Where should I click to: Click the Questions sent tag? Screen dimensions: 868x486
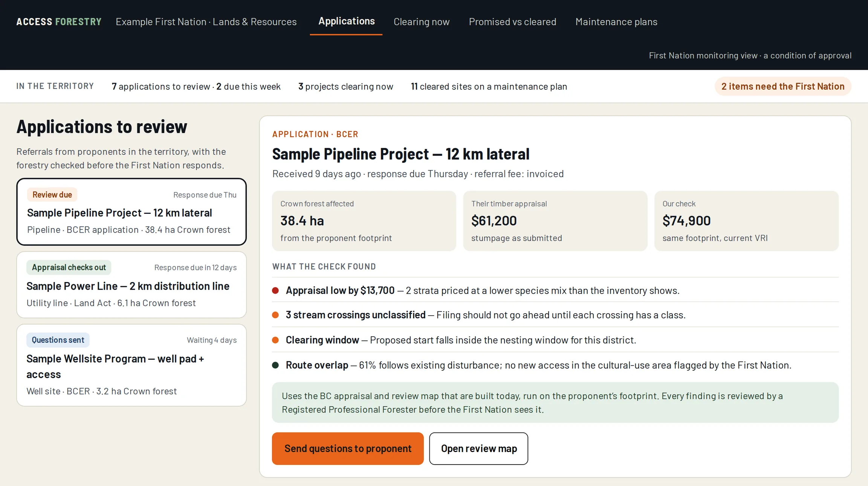[x=58, y=340]
